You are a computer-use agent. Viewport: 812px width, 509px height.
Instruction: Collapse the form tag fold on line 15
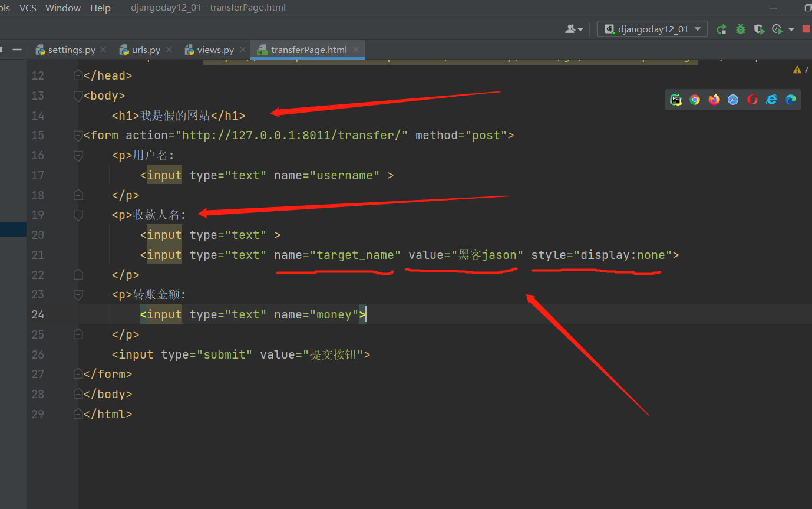pyautogui.click(x=78, y=135)
